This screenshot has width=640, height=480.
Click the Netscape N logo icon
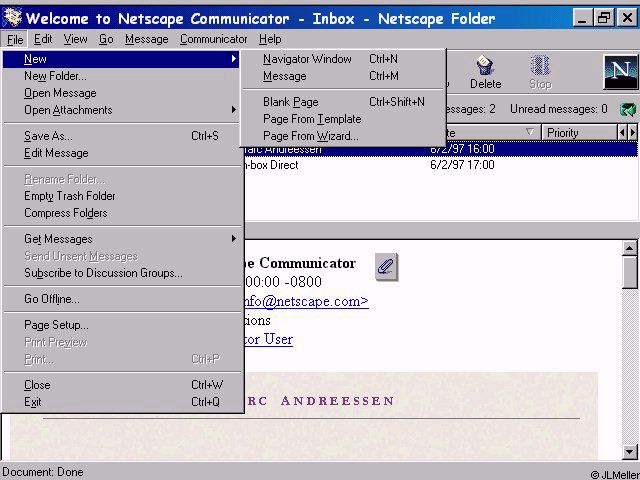[620, 72]
